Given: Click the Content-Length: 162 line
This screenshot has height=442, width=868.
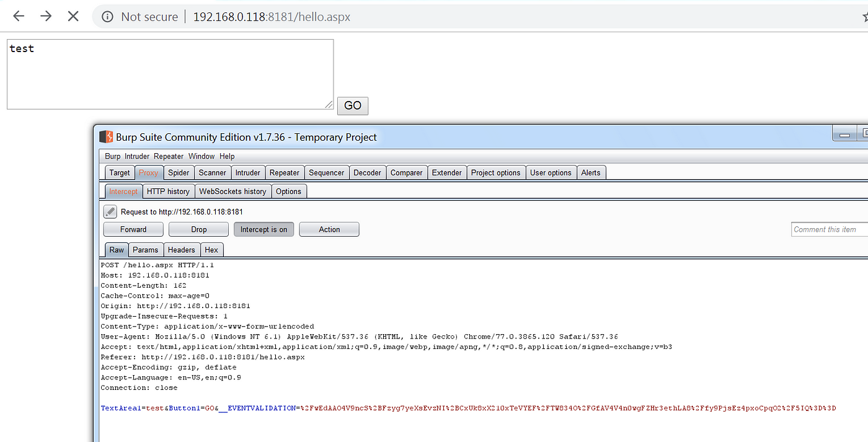Looking at the screenshot, I should pyautogui.click(x=143, y=286).
